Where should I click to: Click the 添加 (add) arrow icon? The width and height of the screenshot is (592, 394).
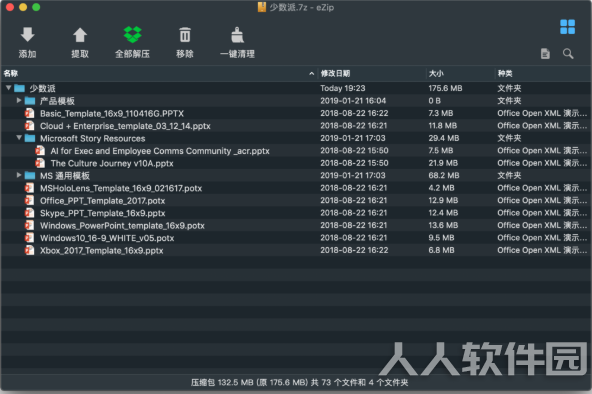tap(27, 35)
